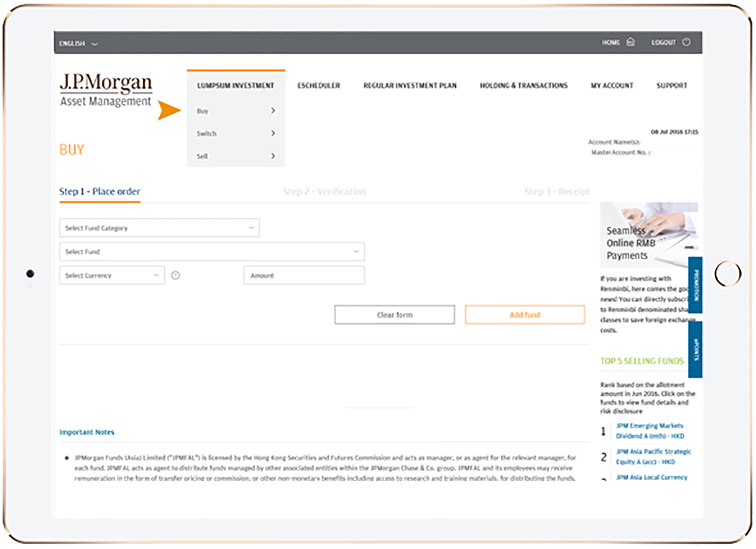Click the Logout power icon
The height and width of the screenshot is (549, 756).
click(686, 42)
